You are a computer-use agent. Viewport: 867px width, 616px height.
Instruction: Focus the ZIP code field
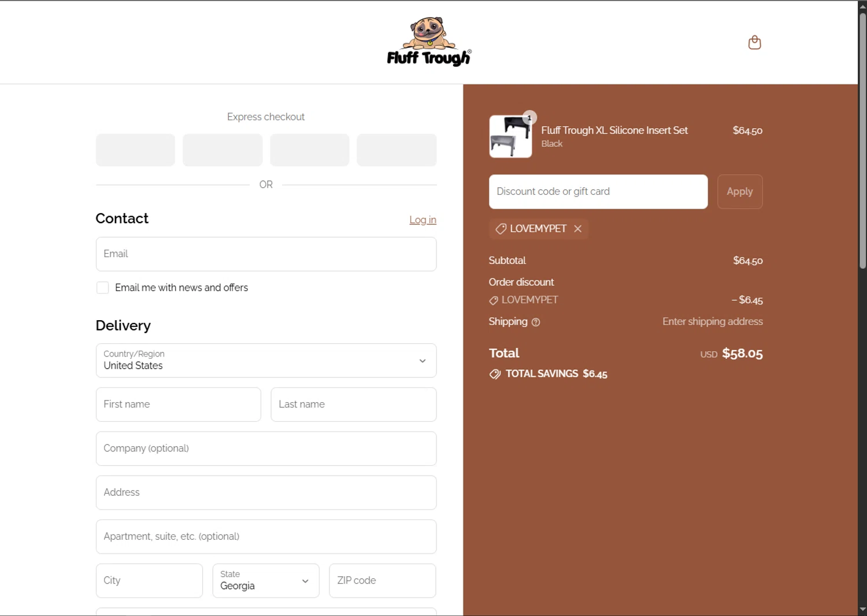383,581
